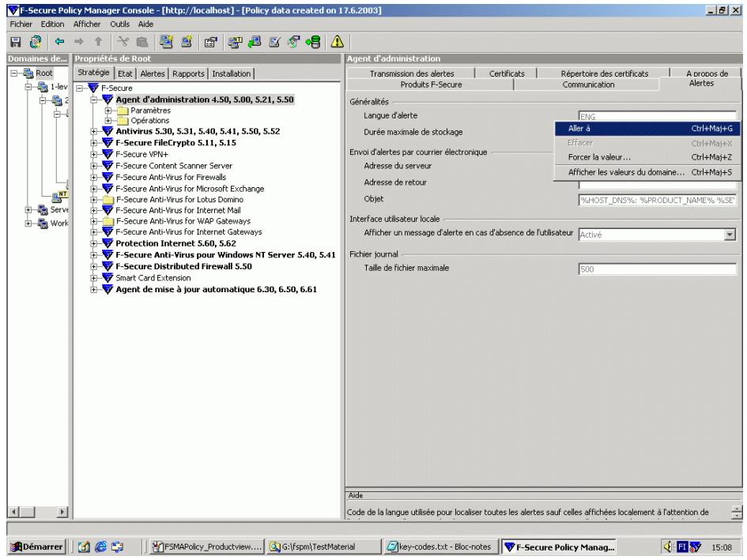The width and height of the screenshot is (747, 560).
Task: Expand the Paramètres folder node
Action: point(108,111)
